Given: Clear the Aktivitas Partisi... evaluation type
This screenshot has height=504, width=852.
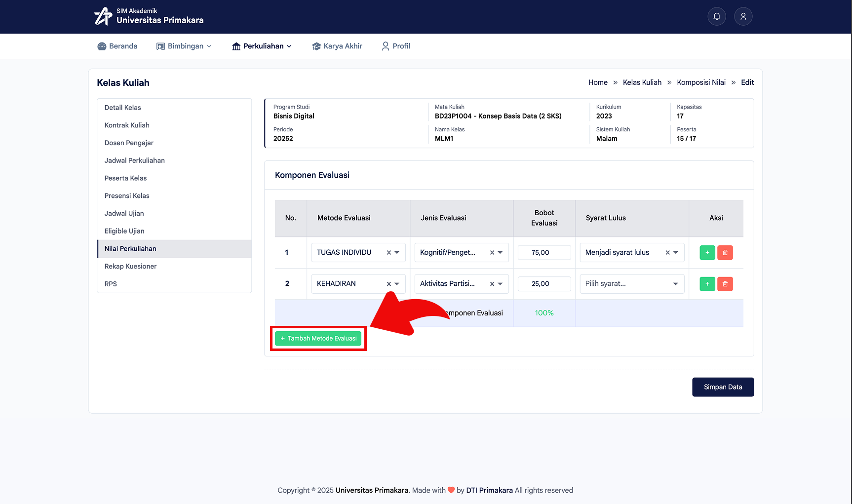Looking at the screenshot, I should coord(492,284).
